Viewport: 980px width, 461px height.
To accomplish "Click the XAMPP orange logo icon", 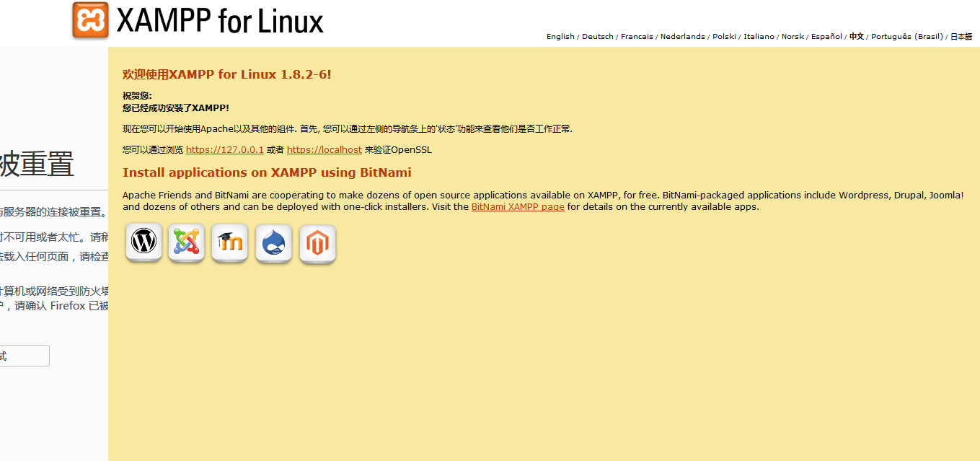I will point(90,20).
